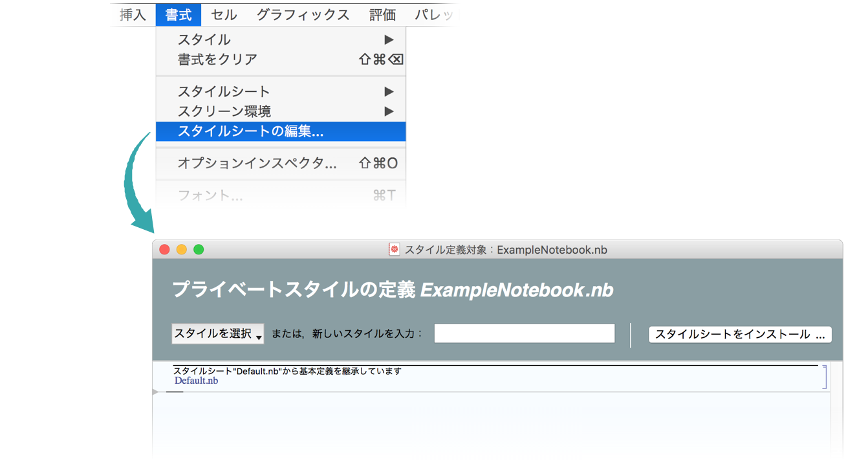
Task: Click window title スタイル定義対象：ExampleNotebook.nb
Action: point(506,250)
